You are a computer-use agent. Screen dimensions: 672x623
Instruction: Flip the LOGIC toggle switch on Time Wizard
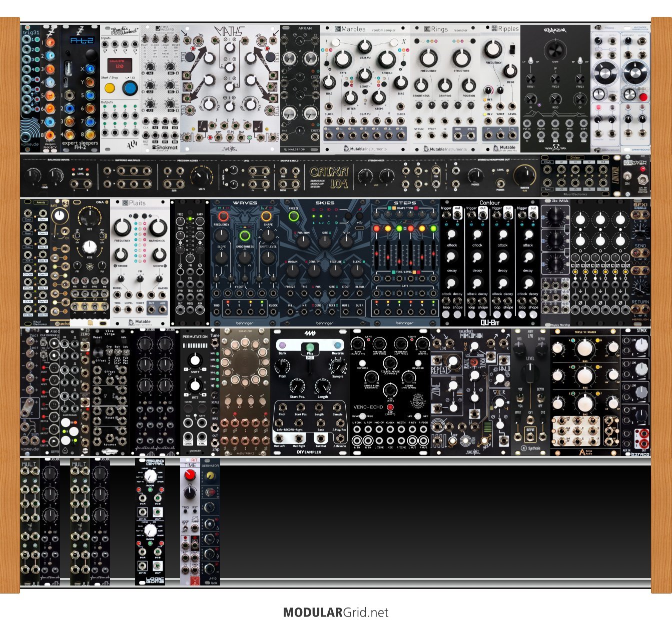pos(166,37)
